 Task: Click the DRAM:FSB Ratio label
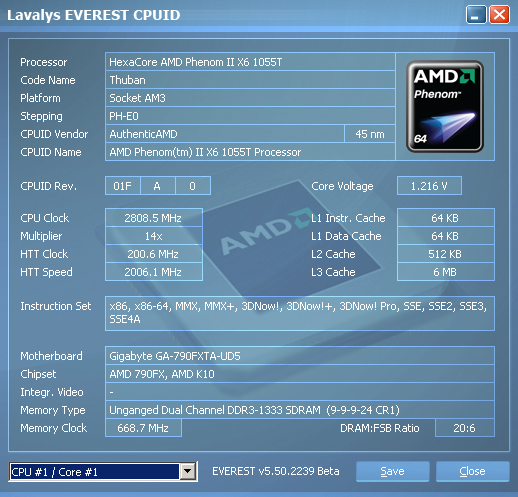[x=380, y=428]
